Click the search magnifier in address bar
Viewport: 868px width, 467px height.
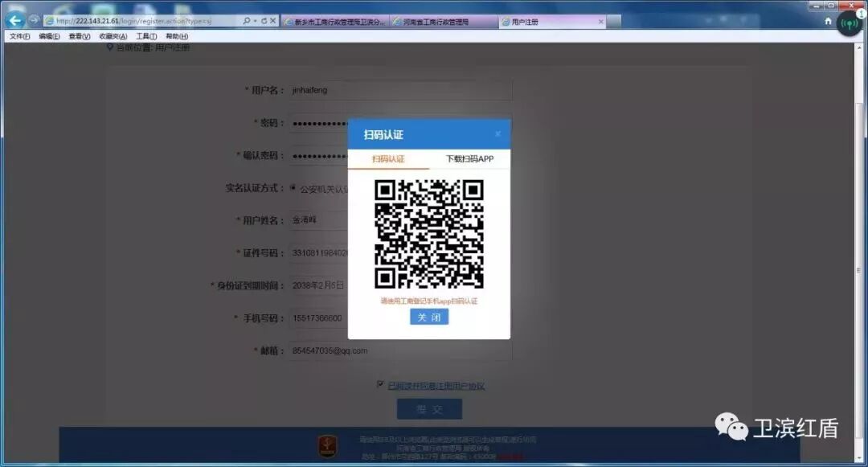coord(247,21)
